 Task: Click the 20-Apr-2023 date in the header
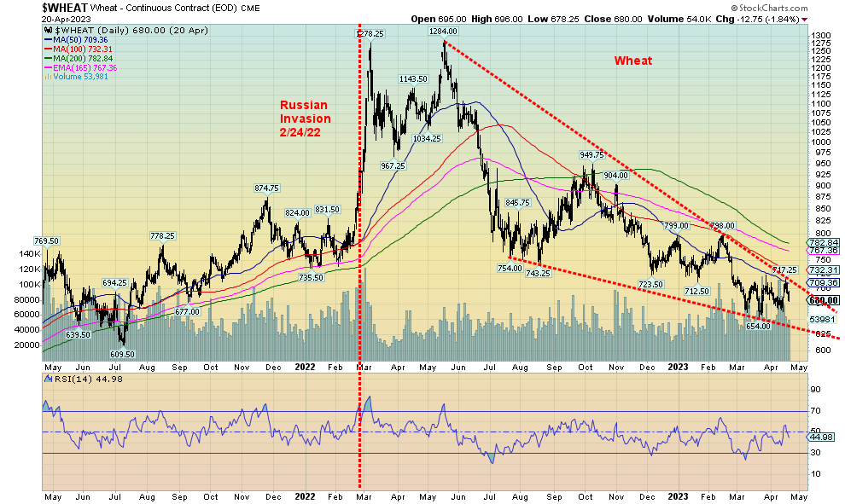coord(23,18)
